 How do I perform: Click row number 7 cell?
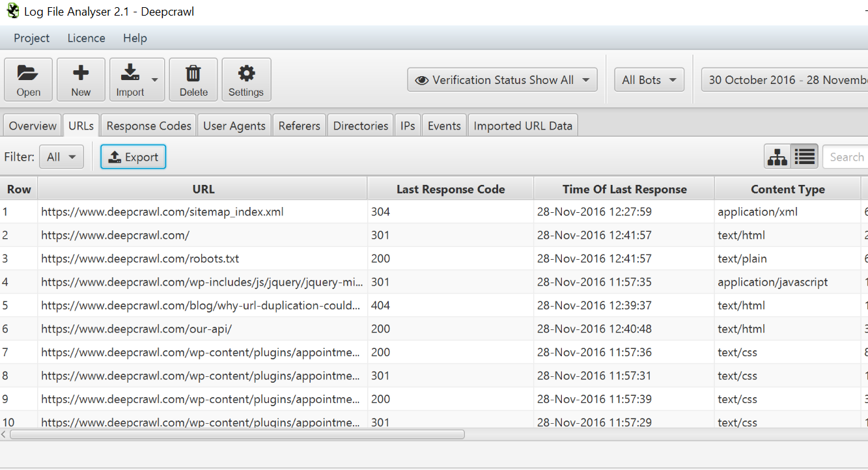coord(19,352)
